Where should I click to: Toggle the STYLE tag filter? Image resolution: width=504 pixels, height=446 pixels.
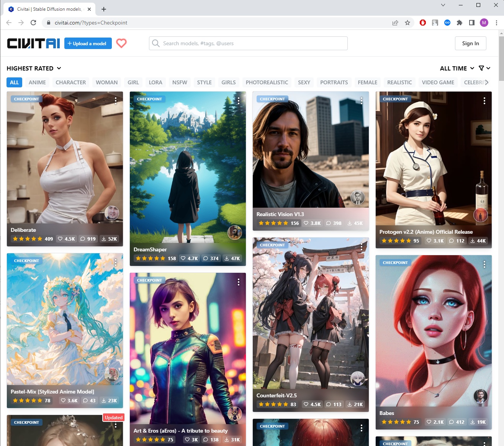click(x=204, y=82)
